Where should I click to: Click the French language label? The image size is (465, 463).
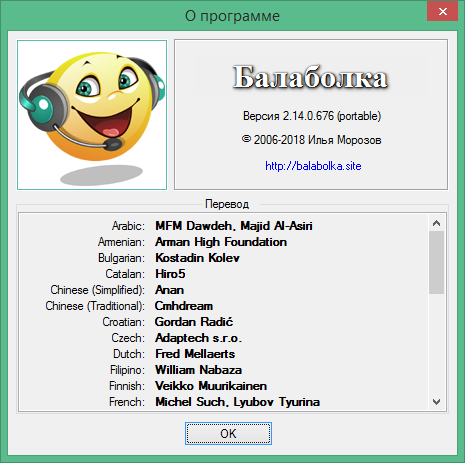point(127,402)
